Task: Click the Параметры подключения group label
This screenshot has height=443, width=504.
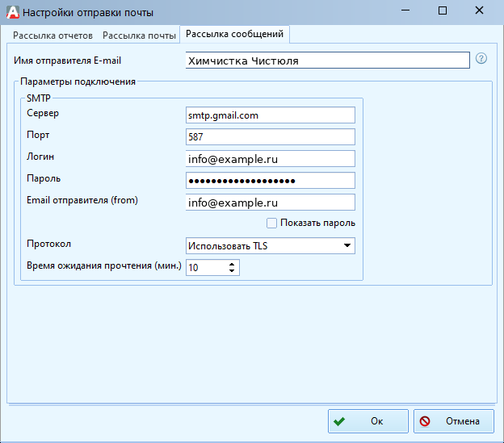Action: (78, 81)
